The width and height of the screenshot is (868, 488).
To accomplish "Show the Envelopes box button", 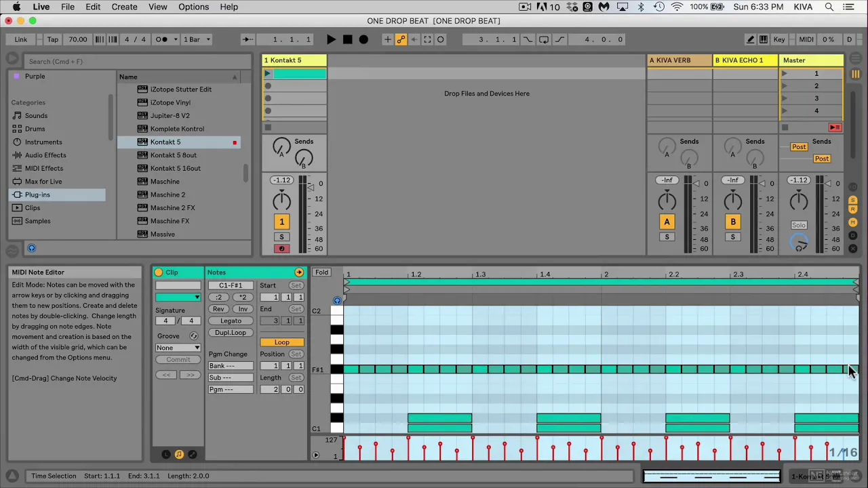I will 192,454.
